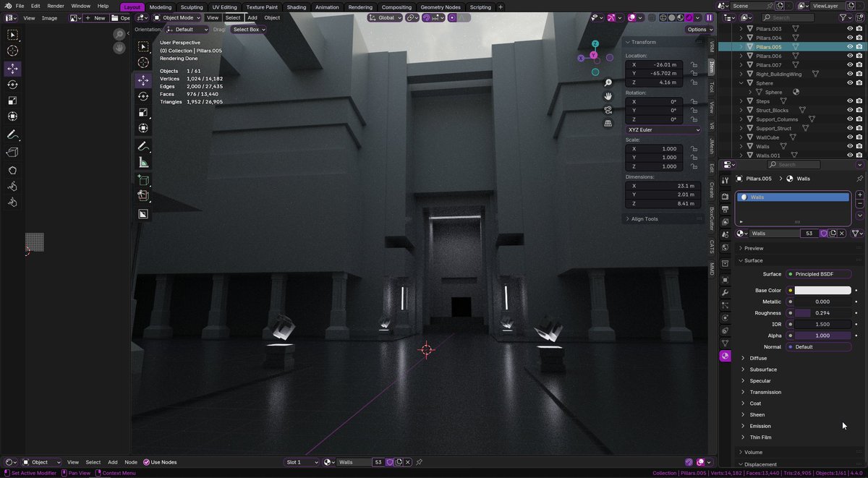Viewport: 868px width, 478px height.
Task: Open the viewport Add menu
Action: coord(252,17)
